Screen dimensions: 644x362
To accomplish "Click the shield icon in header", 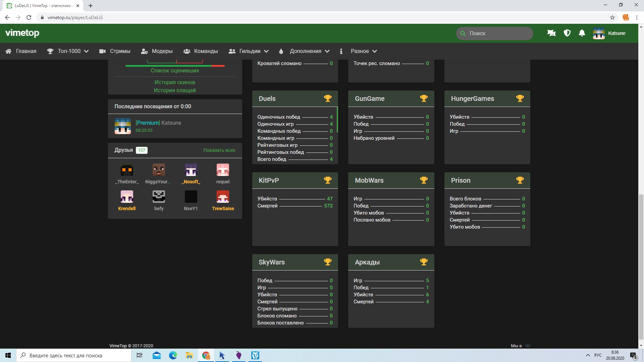I will click(x=567, y=33).
